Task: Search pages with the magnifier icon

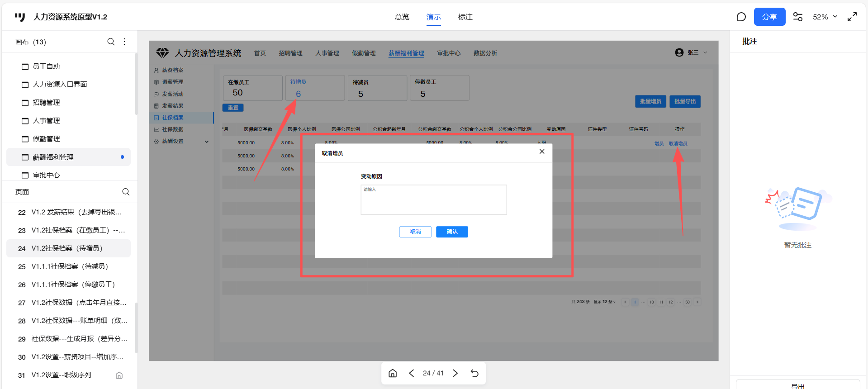Action: [x=126, y=192]
